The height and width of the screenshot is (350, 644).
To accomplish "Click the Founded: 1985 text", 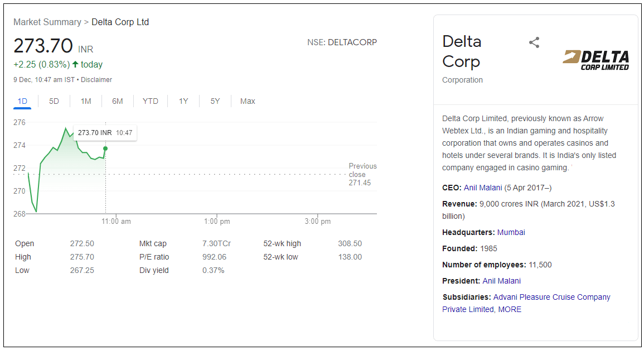I will (x=469, y=248).
